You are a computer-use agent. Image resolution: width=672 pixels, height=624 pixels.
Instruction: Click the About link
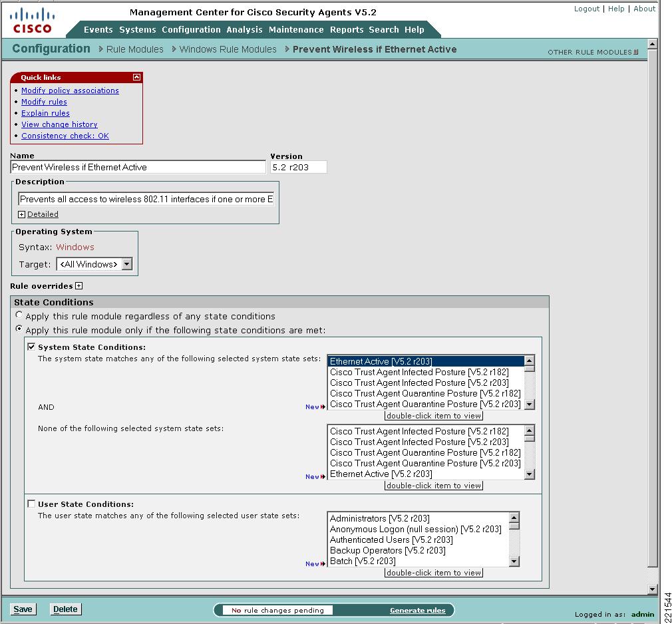point(645,9)
